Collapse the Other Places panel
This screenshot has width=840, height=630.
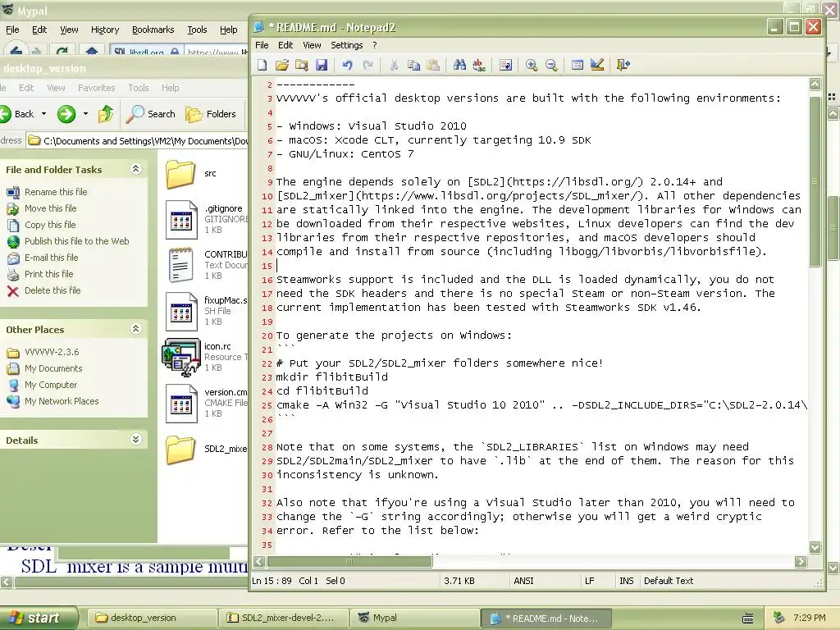(x=136, y=329)
